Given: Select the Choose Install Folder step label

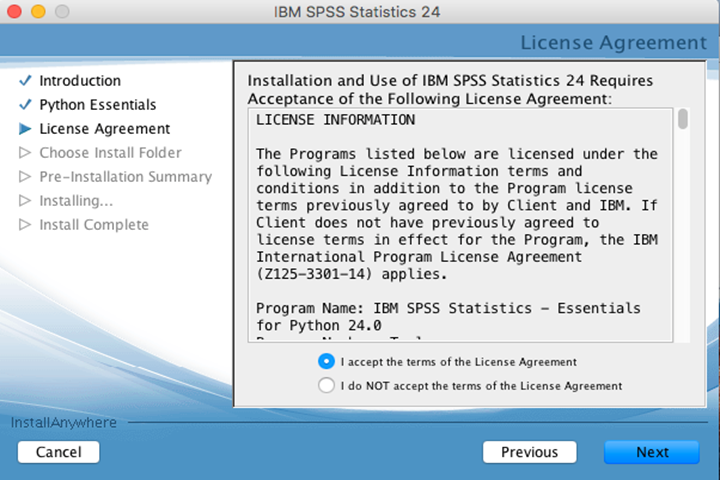Looking at the screenshot, I should pos(110,153).
